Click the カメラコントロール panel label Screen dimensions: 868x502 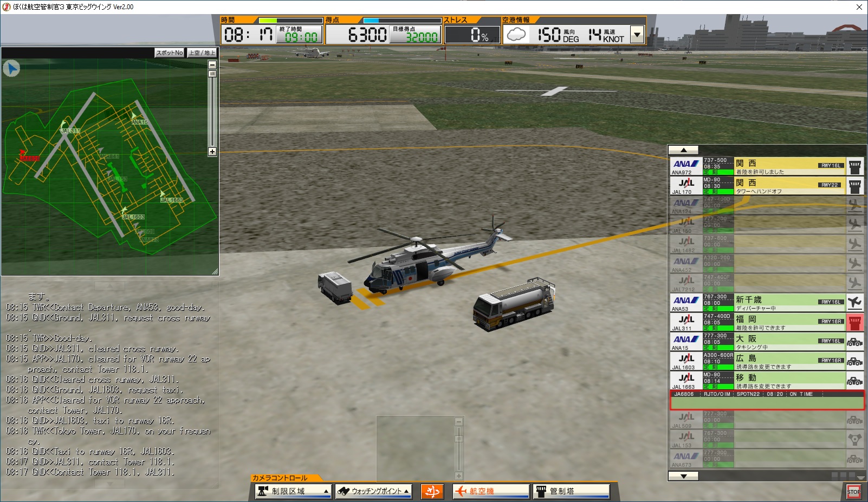coord(280,478)
